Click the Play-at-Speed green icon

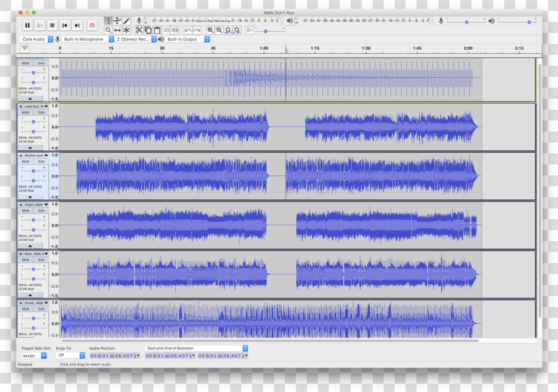[x=250, y=31]
